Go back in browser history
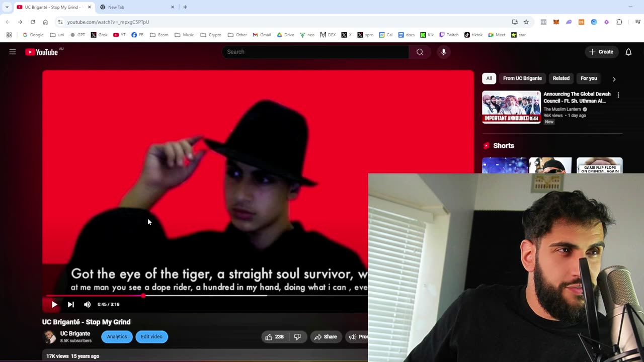The height and width of the screenshot is (362, 644). coord(8,22)
